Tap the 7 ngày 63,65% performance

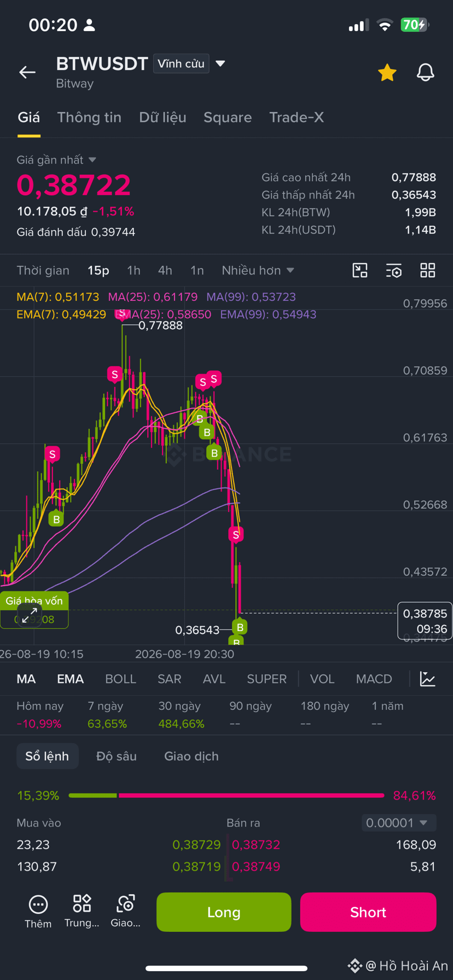tap(107, 715)
